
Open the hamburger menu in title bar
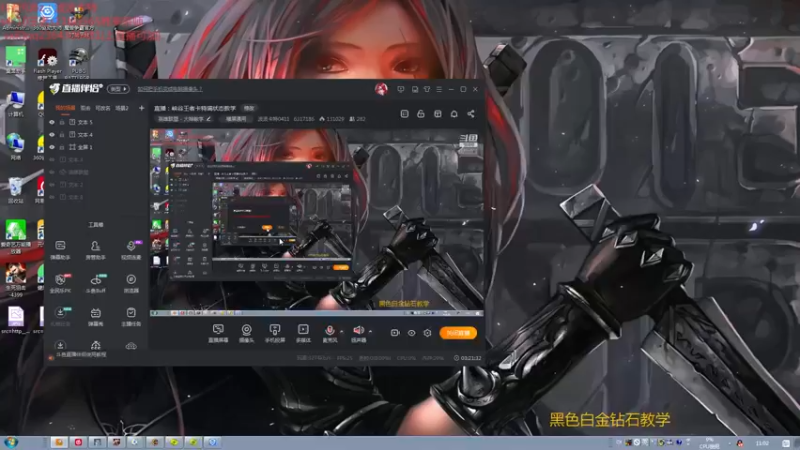click(439, 89)
